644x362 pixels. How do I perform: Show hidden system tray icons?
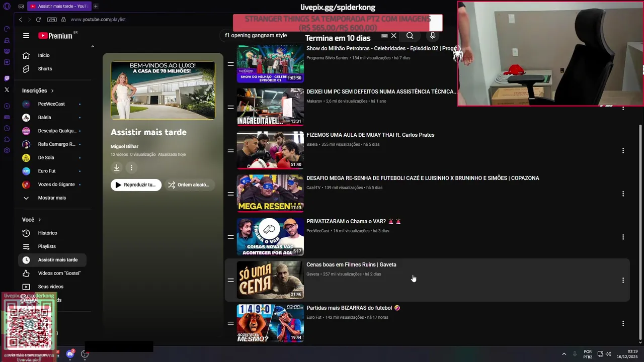point(564,354)
